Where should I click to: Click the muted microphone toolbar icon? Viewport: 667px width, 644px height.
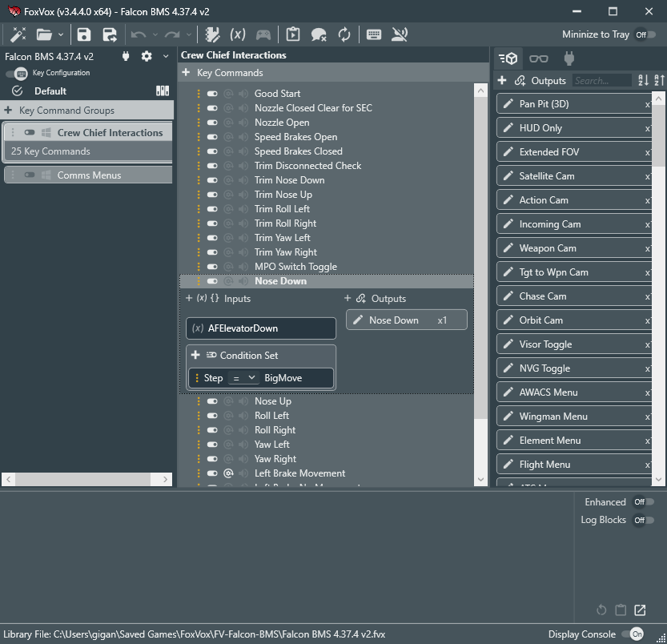click(x=400, y=34)
